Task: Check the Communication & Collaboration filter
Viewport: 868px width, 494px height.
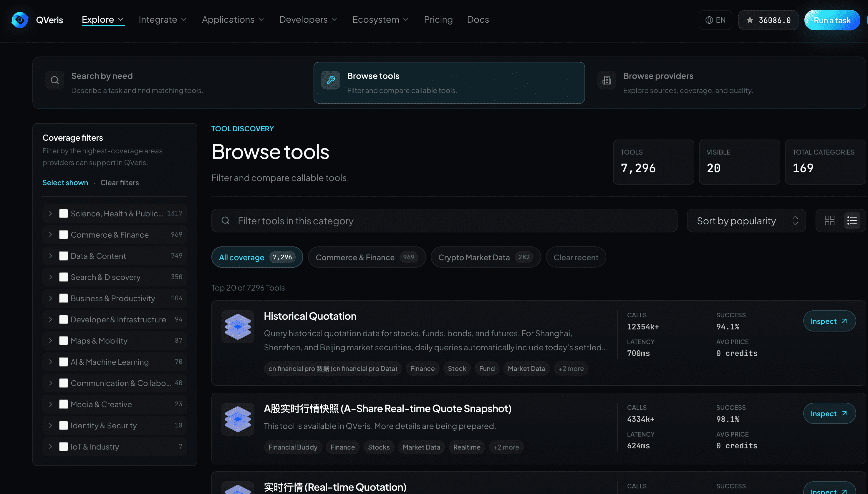Action: [x=64, y=383]
